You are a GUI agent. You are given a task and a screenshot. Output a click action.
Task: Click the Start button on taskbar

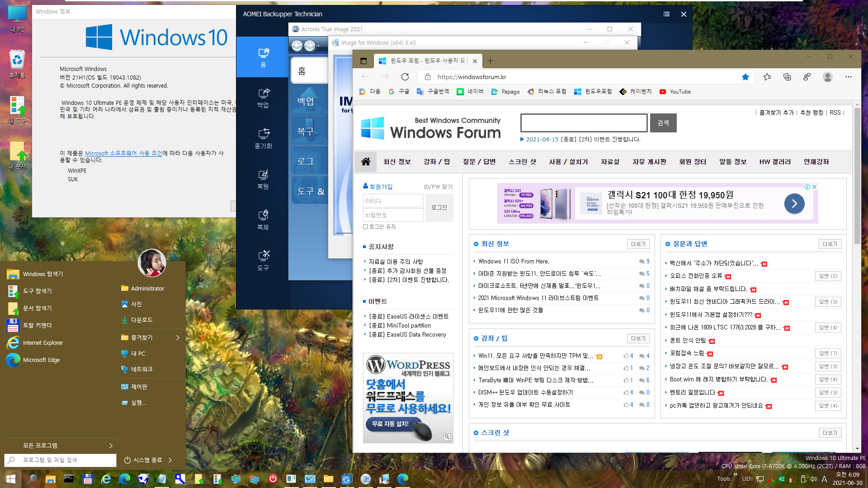(11, 479)
